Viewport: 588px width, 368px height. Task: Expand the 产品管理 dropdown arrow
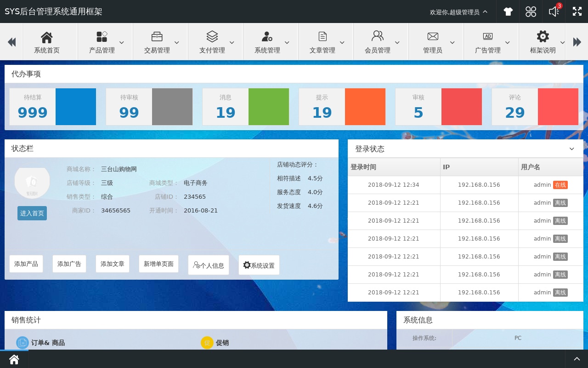122,42
